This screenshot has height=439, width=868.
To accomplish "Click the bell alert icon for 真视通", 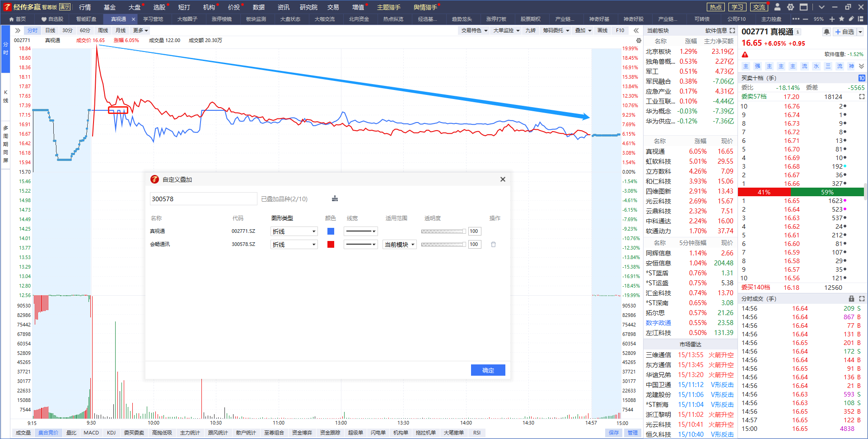I will (826, 32).
